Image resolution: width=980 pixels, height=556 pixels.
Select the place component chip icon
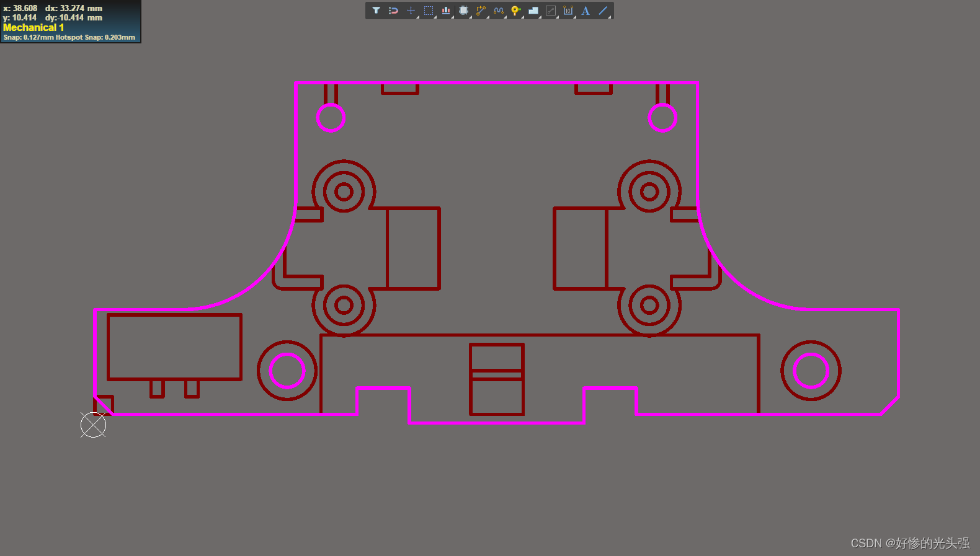(x=463, y=11)
